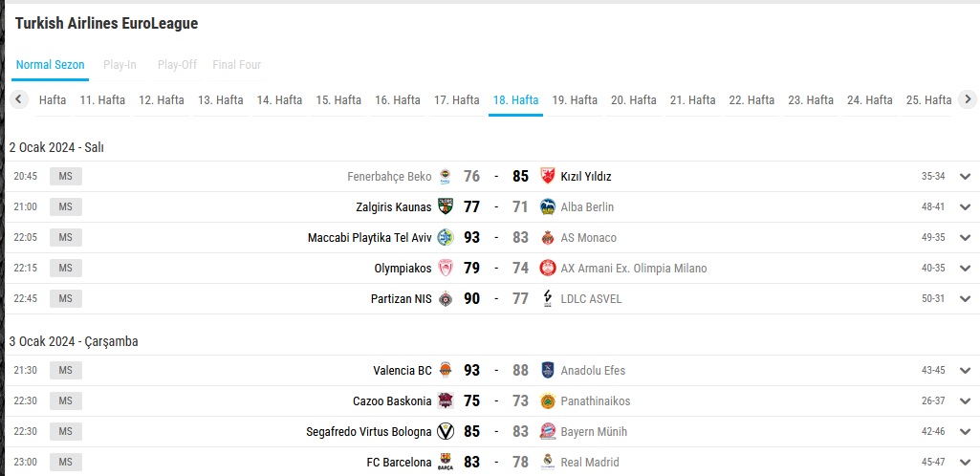
Task: Select the 19. Hafta tab
Action: [575, 99]
